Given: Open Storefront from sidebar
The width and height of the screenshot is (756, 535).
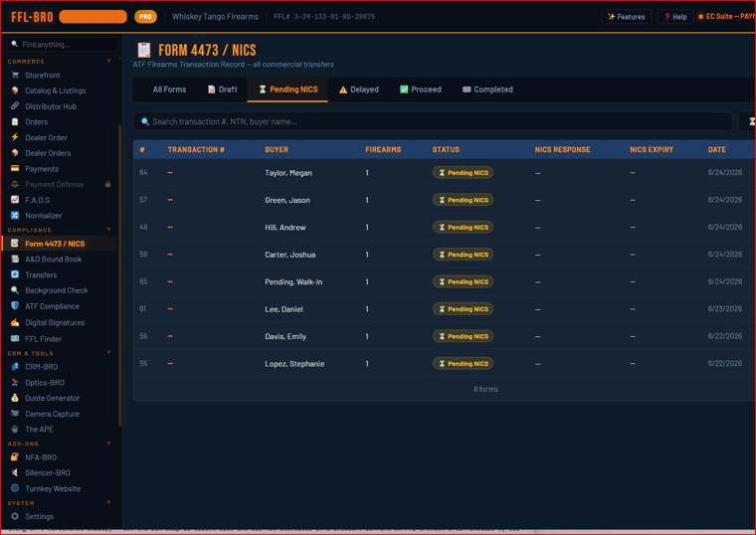Looking at the screenshot, I should 43,76.
